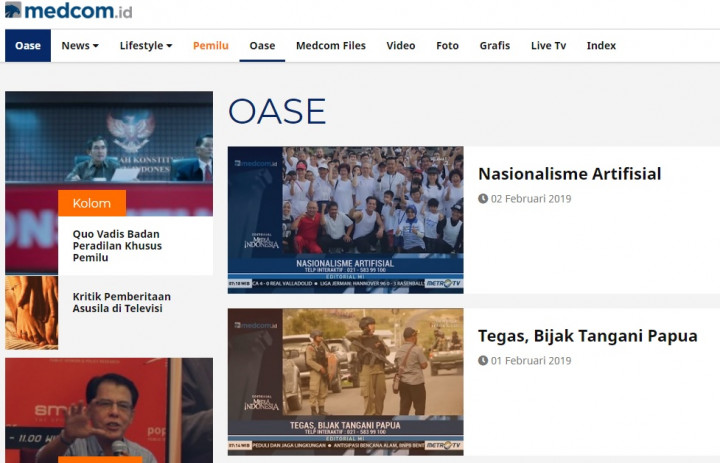Open the Foto section
720x463 pixels.
[447, 46]
